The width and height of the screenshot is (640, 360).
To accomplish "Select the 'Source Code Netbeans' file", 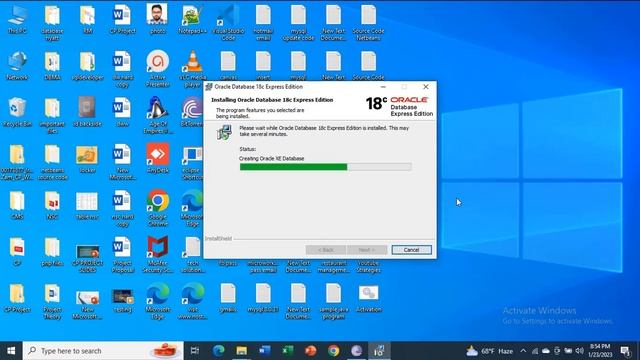I will tap(368, 23).
